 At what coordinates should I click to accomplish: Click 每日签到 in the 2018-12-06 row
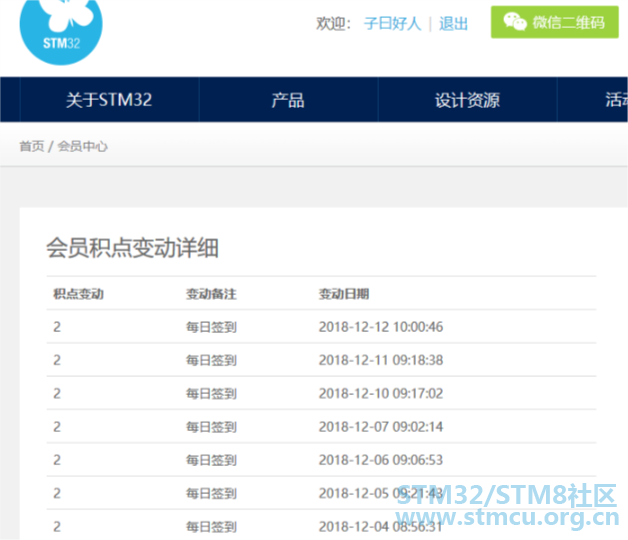[211, 460]
